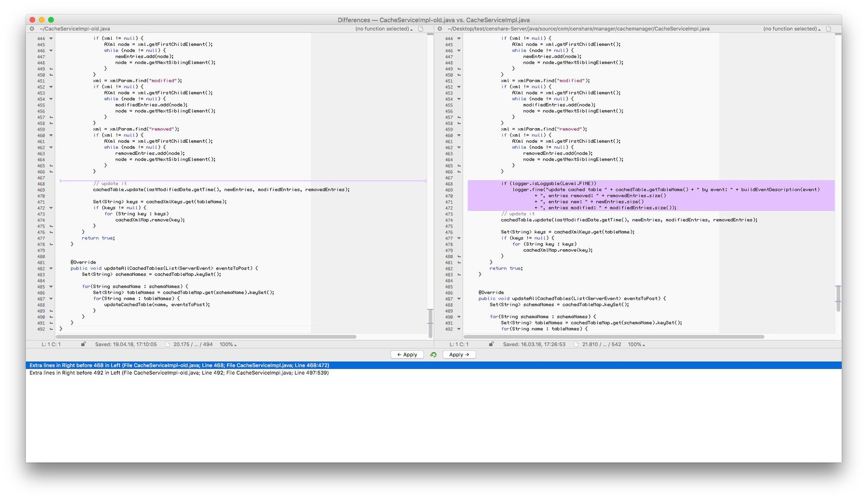Toggle the left file lock icon
Image resolution: width=868 pixels, height=500 pixels.
[83, 344]
